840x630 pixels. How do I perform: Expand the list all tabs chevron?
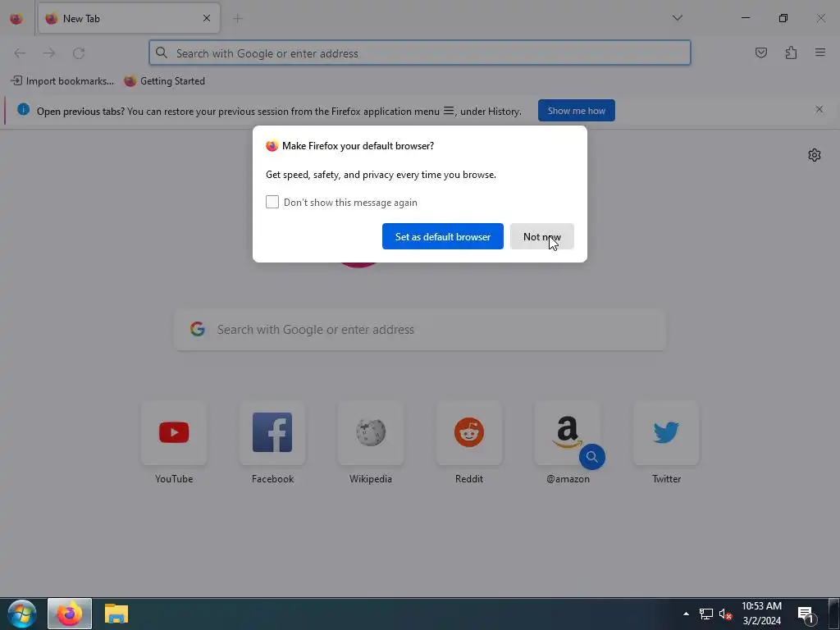tap(677, 18)
